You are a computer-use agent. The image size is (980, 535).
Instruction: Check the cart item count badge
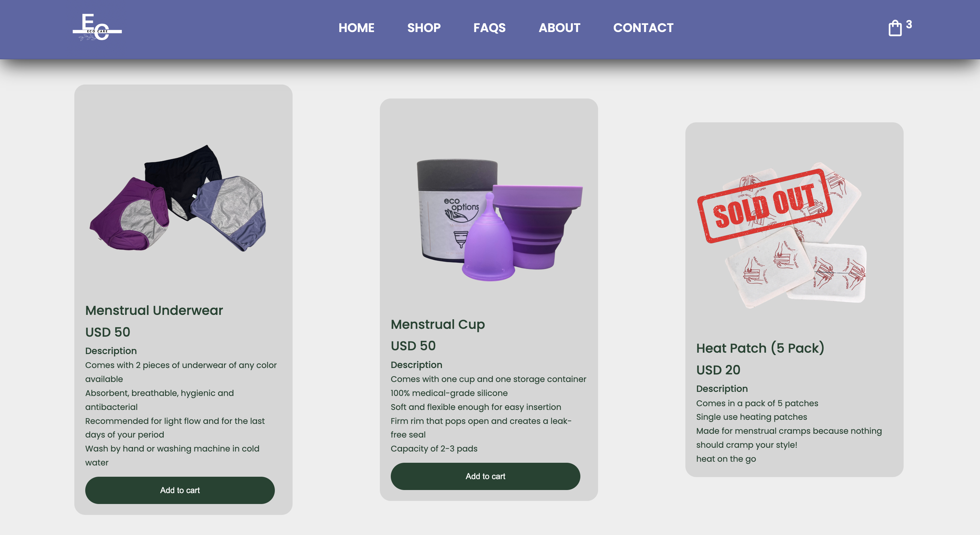[908, 24]
